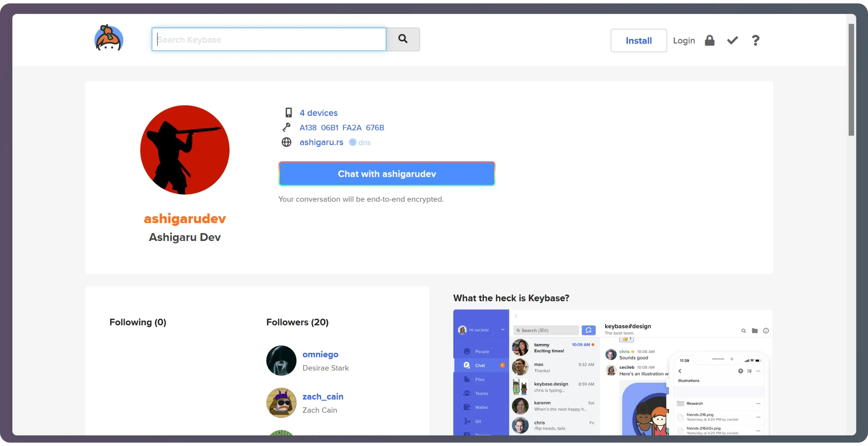
Task: Click the Keybase logo in the header
Action: pos(108,38)
